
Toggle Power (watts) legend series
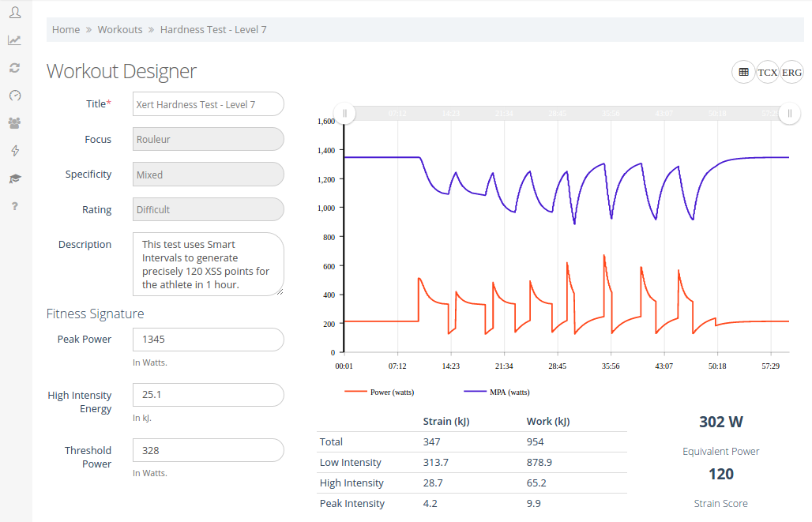click(379, 392)
